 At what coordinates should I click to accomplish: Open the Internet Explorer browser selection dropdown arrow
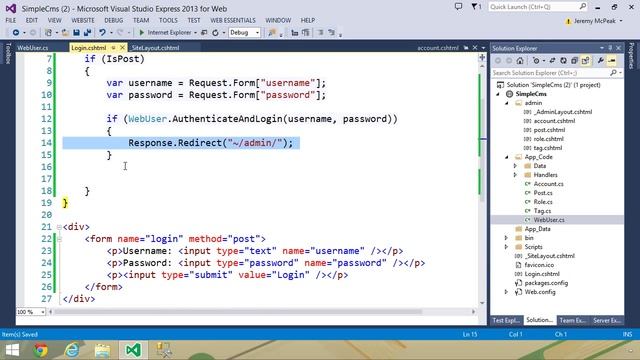tap(196, 32)
